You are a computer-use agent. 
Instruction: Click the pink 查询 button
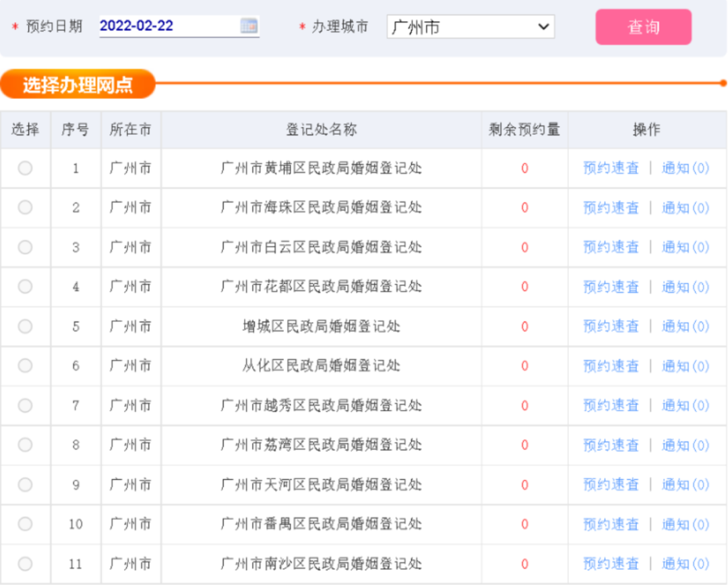click(x=643, y=27)
